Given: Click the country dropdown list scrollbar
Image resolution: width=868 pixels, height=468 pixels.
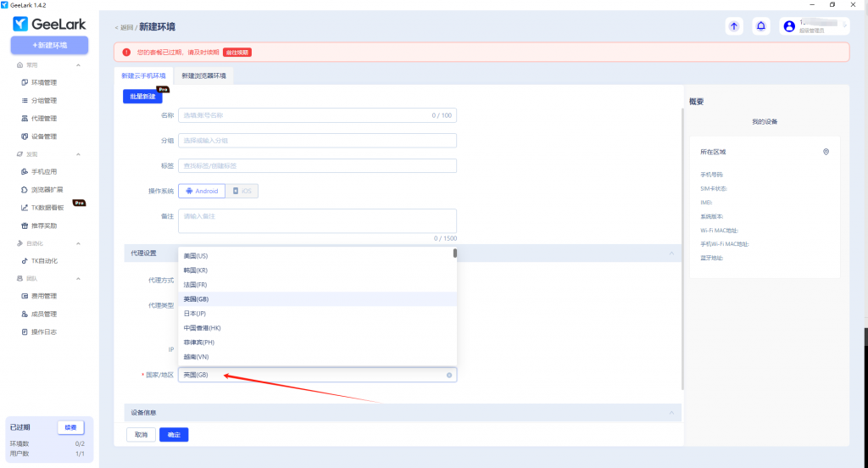Looking at the screenshot, I should (455, 253).
